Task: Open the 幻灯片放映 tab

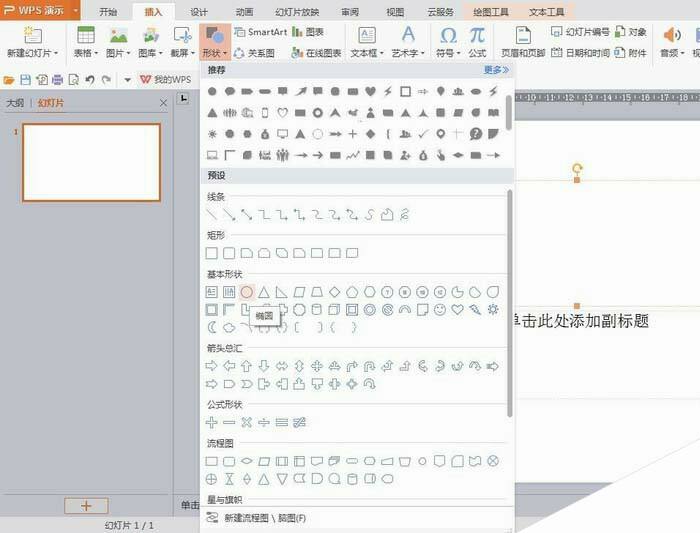Action: point(296,12)
